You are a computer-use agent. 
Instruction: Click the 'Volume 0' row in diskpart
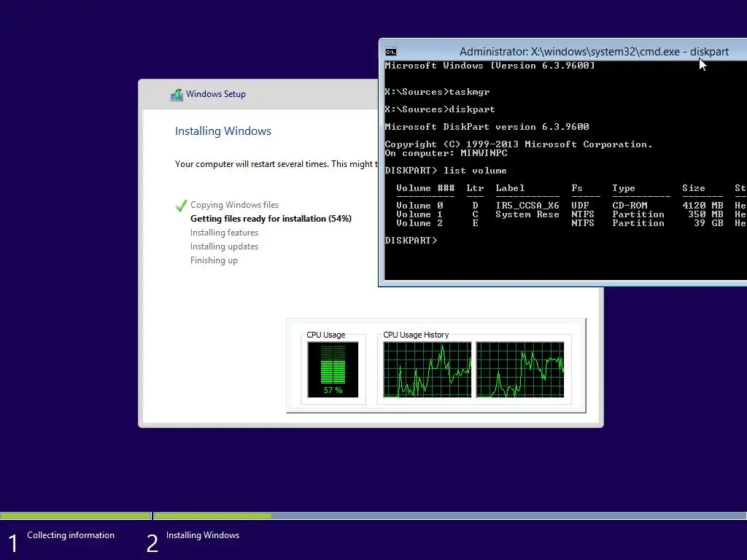point(570,206)
